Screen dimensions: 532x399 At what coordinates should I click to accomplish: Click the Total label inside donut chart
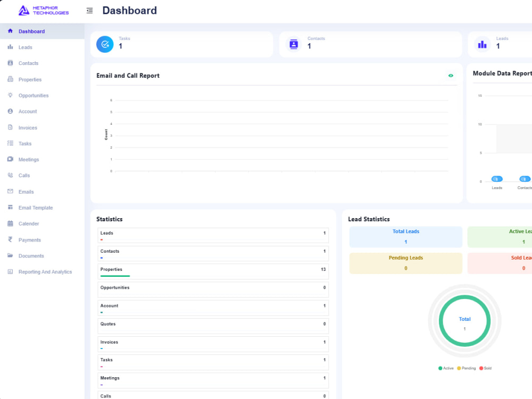coord(464,319)
